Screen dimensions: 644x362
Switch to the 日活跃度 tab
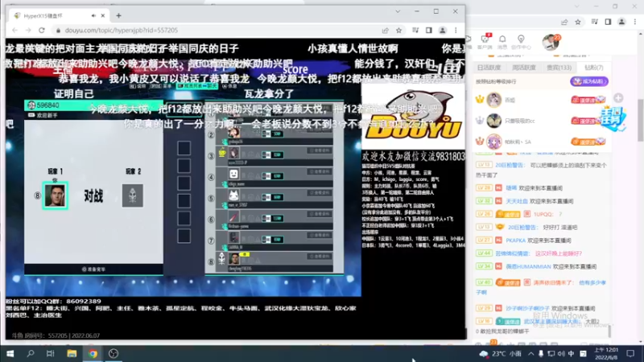click(x=489, y=68)
